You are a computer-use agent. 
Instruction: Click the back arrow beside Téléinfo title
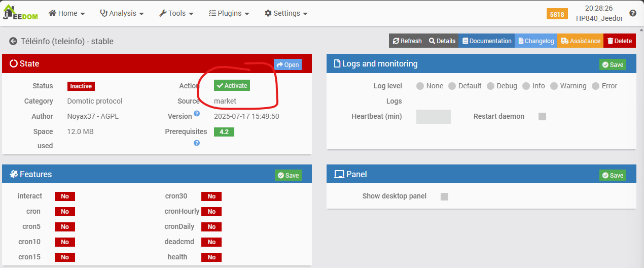13,41
